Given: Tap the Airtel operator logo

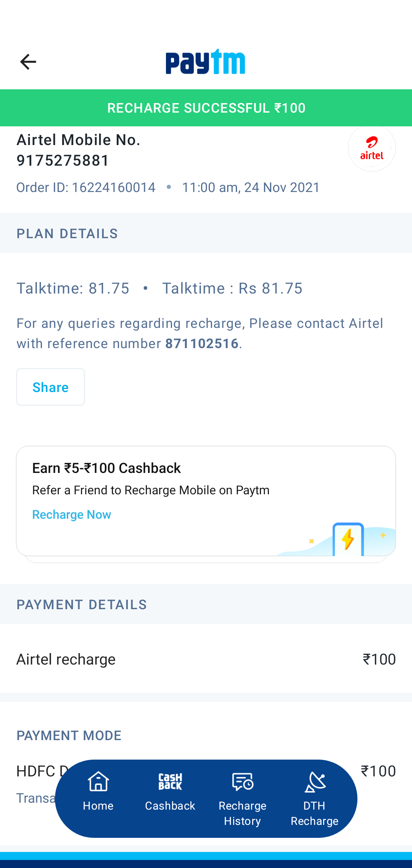Looking at the screenshot, I should point(372,148).
